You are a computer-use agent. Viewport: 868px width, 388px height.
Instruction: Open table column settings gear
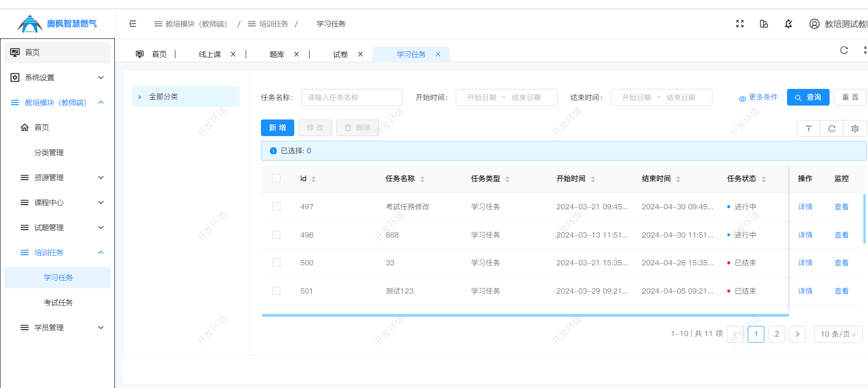click(x=855, y=128)
